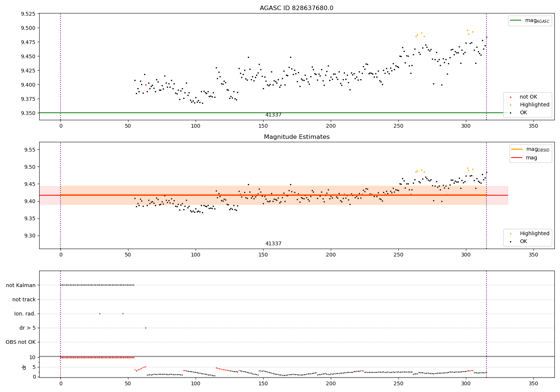Click the 41337 label in the Magnitude Estimates plot
The width and height of the screenshot is (560, 392).
(273, 244)
